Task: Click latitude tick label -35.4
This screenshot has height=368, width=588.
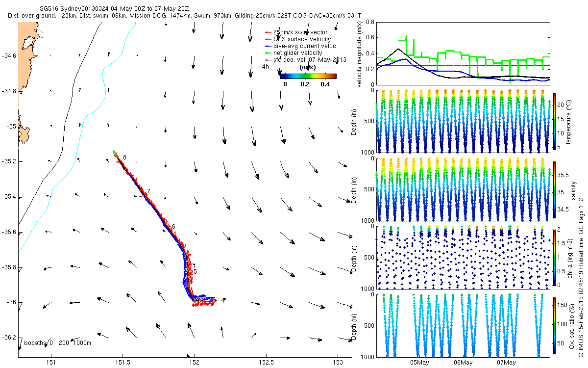Action: click(x=8, y=197)
